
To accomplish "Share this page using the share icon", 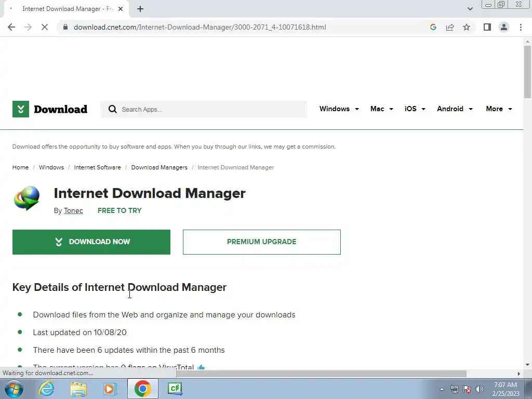I will [450, 27].
